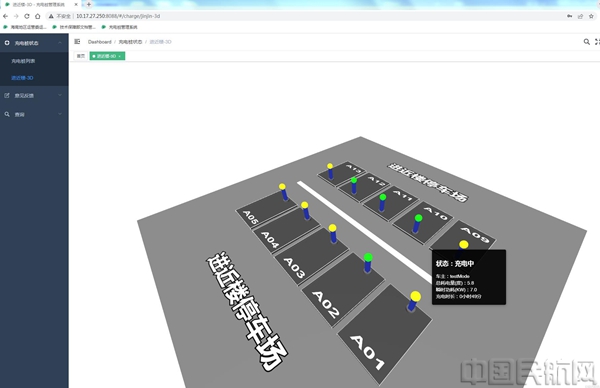This screenshot has width=600, height=388.
Task: Click Dashboard breadcrumb link
Action: pos(99,42)
